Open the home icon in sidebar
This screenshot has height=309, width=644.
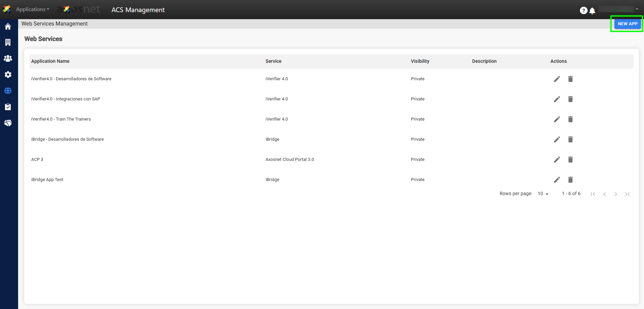pyautogui.click(x=8, y=27)
